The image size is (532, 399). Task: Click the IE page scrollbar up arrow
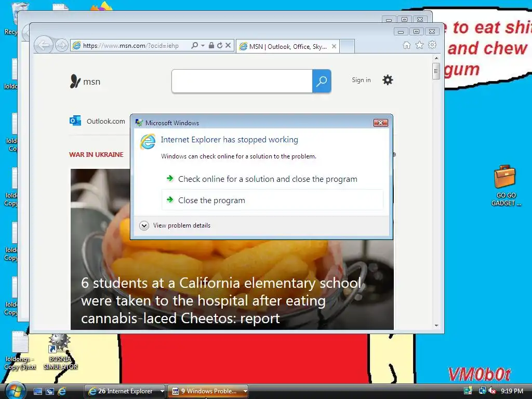click(x=436, y=58)
